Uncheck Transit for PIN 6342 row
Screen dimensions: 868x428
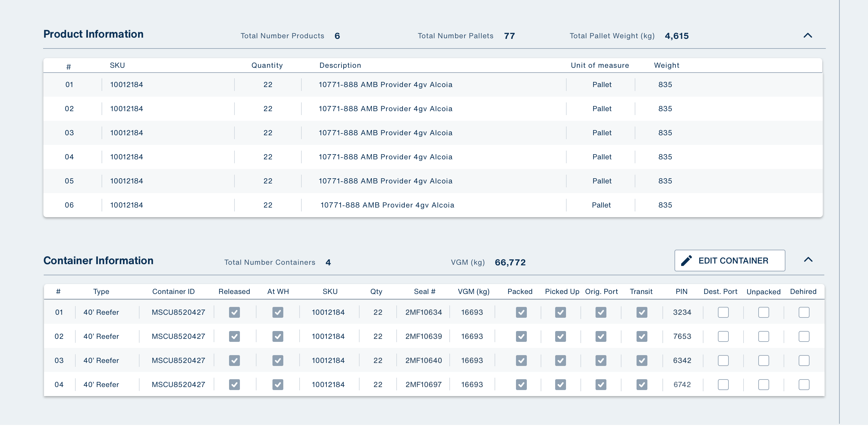click(x=642, y=360)
